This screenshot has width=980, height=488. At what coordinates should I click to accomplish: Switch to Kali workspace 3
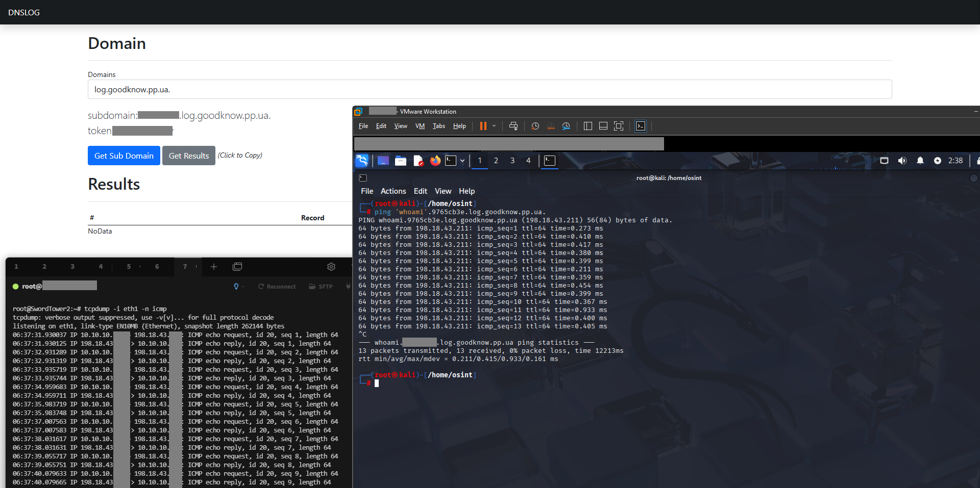point(512,161)
